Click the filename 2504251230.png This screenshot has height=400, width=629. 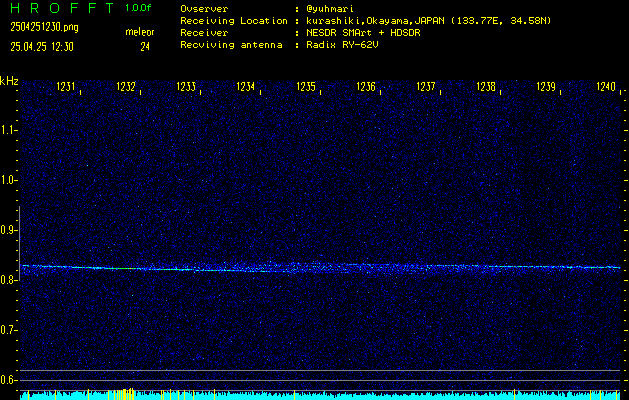click(44, 27)
